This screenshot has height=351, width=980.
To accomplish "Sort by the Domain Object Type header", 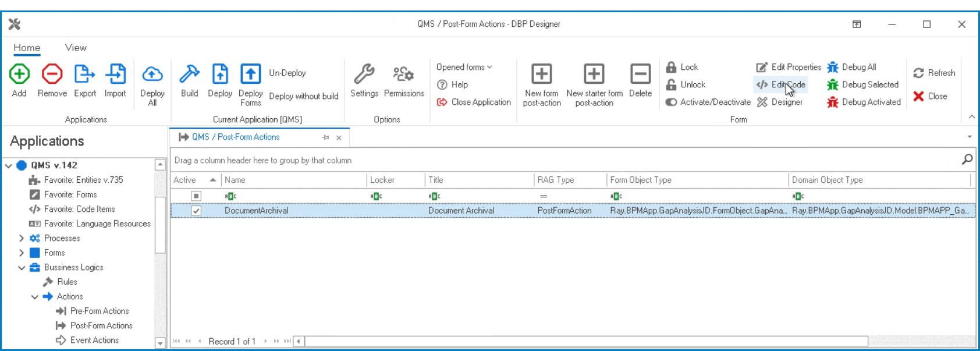I will (880, 180).
